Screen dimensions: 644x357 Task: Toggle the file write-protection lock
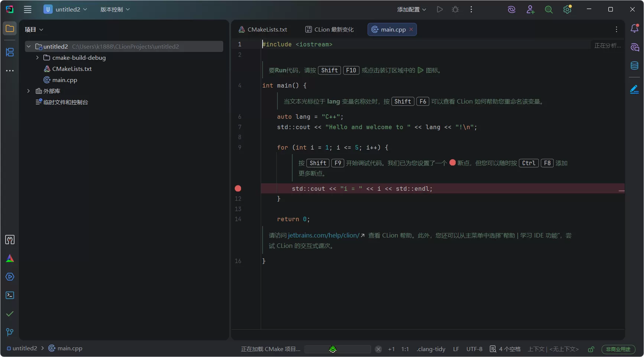coord(591,349)
